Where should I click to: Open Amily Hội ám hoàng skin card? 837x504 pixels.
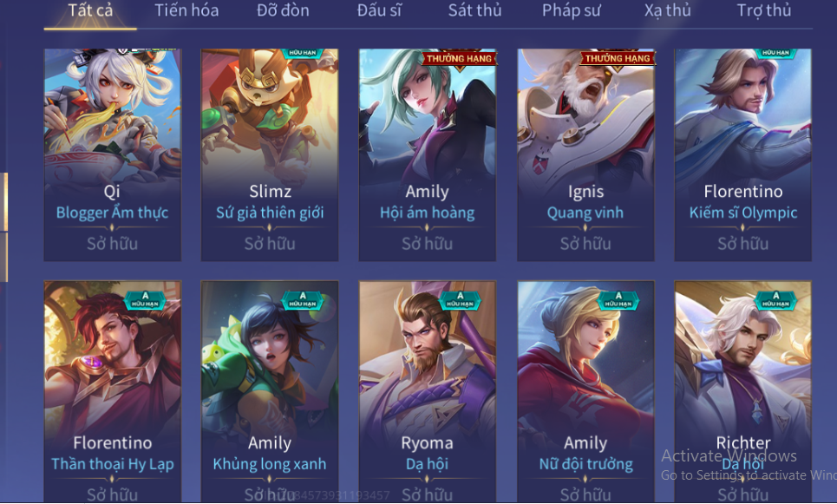click(x=427, y=154)
